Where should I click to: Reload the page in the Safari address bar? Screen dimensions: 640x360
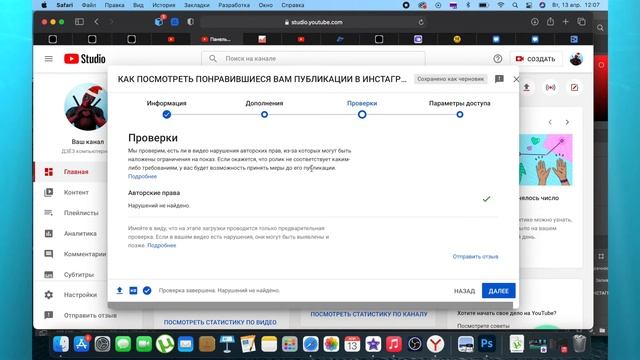(x=421, y=22)
